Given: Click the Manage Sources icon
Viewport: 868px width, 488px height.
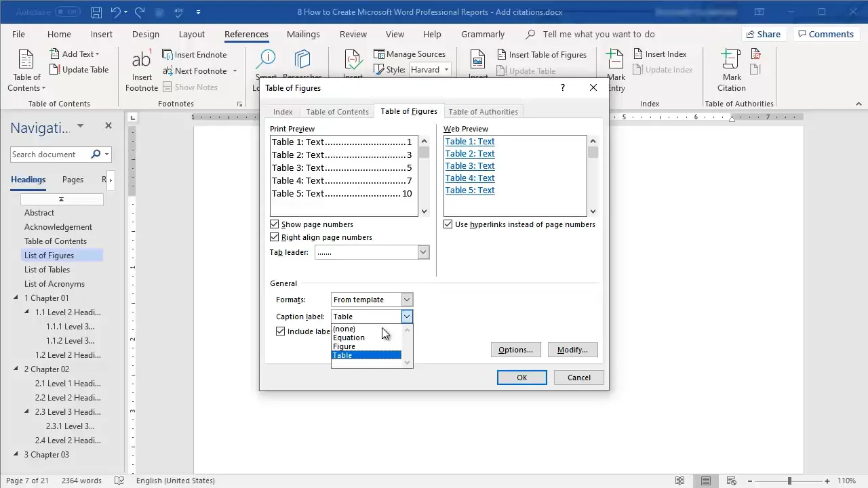Looking at the screenshot, I should click(x=379, y=54).
